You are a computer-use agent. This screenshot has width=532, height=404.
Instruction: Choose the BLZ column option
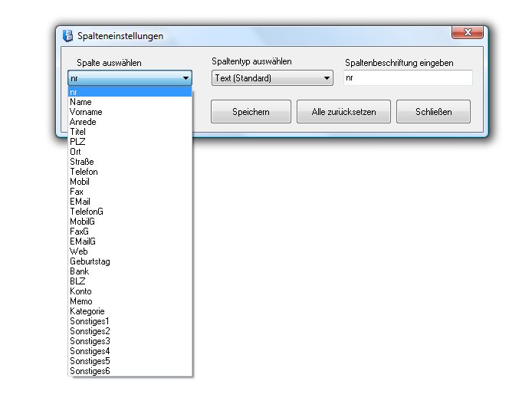(x=77, y=281)
